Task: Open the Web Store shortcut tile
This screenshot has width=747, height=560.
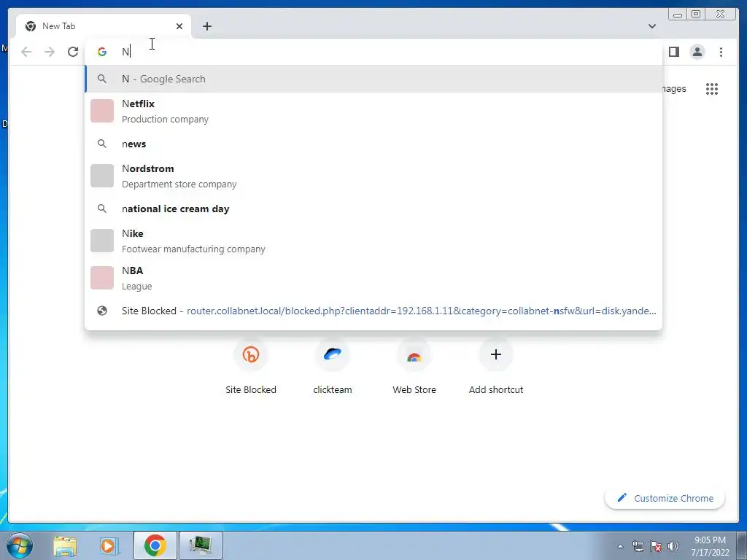Action: point(414,367)
